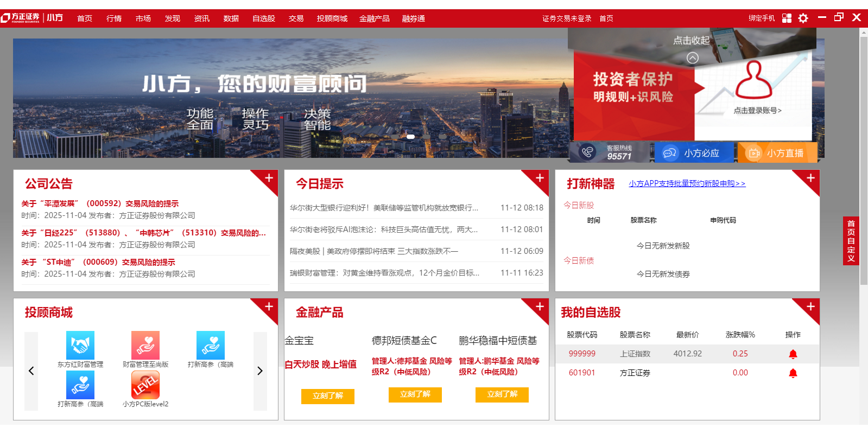Image resolution: width=868 pixels, height=434 pixels.
Task: Open the settings gear icon
Action: point(803,18)
